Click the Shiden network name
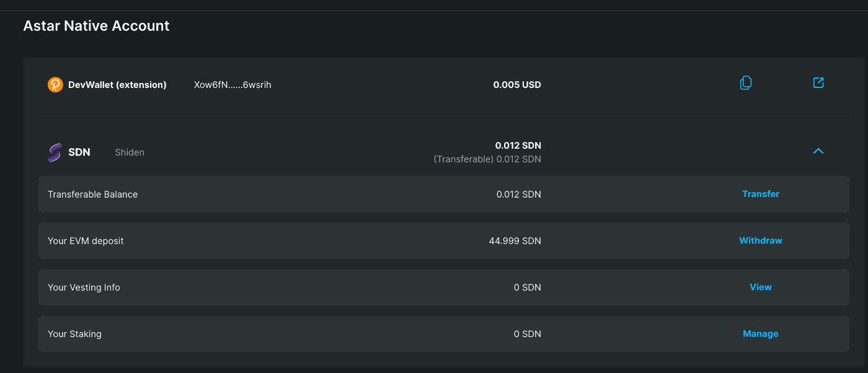 (130, 152)
